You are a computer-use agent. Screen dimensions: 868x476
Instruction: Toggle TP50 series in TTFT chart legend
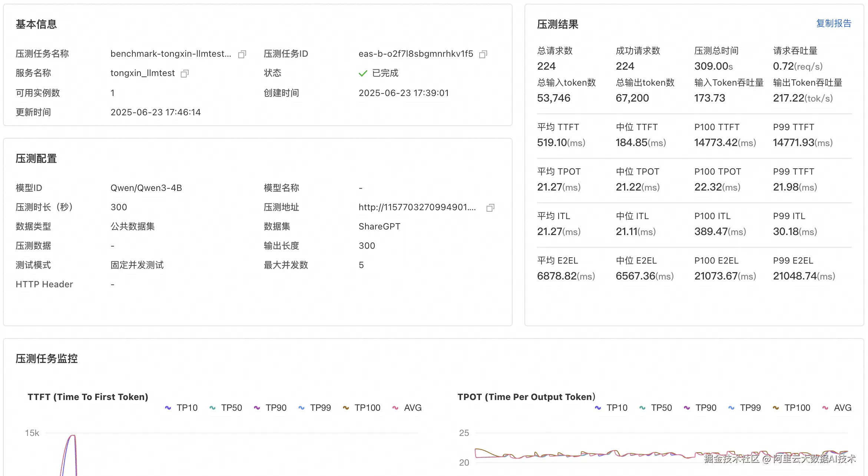pyautogui.click(x=226, y=408)
